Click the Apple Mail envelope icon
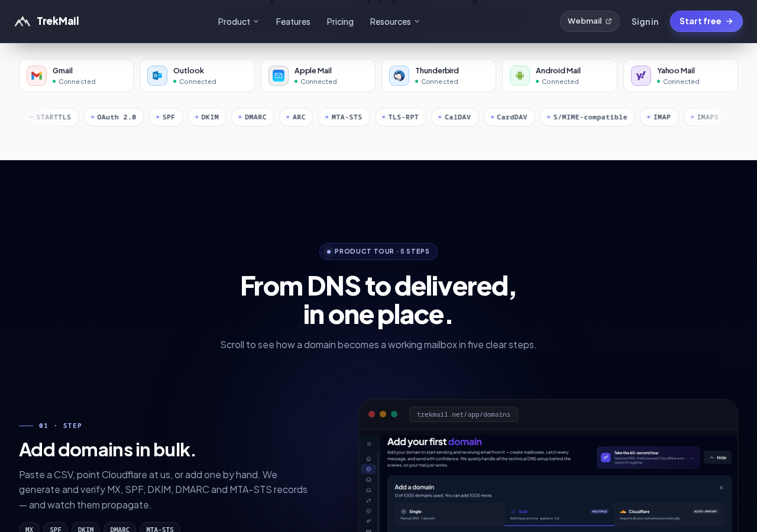The image size is (757, 532). coord(279,76)
